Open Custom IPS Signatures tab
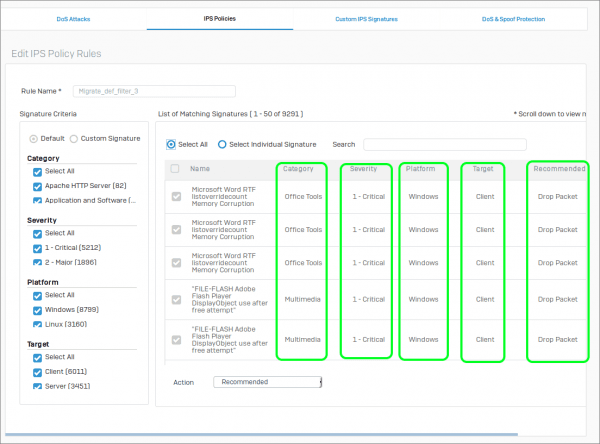Image resolution: width=600 pixels, height=444 pixels. pos(366,19)
